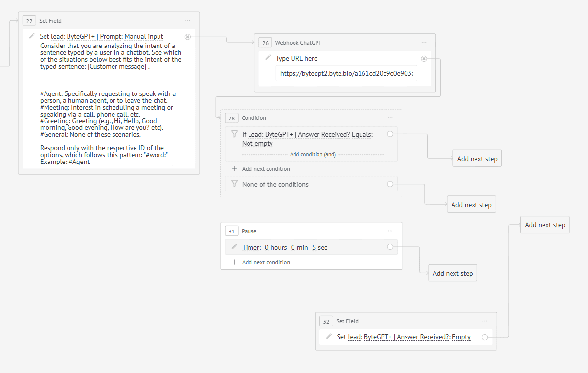
Task: Click the webhook URL input field
Action: pyautogui.click(x=346, y=73)
